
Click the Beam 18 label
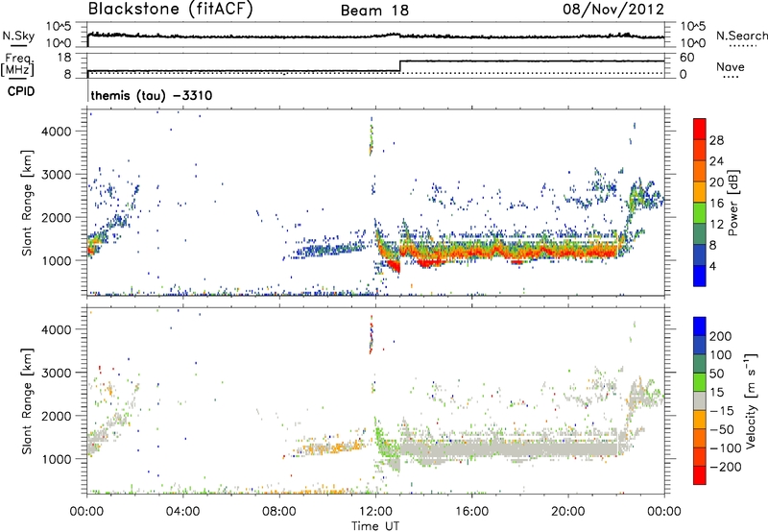[374, 11]
